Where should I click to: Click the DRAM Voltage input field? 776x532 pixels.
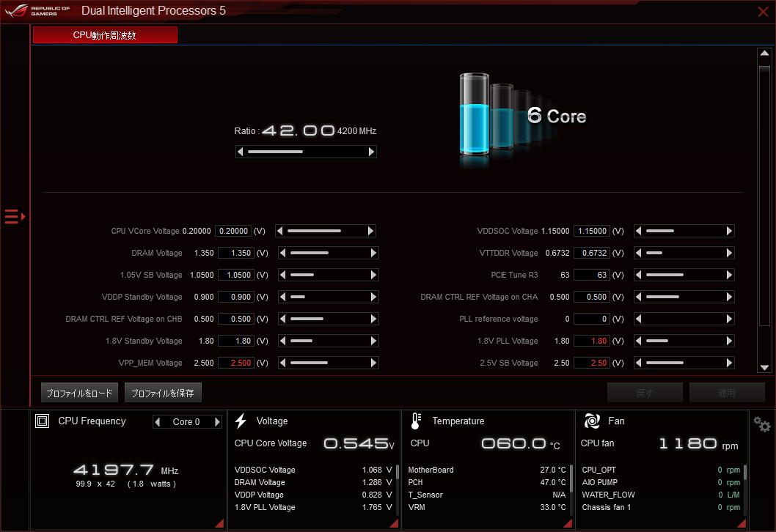coord(236,253)
